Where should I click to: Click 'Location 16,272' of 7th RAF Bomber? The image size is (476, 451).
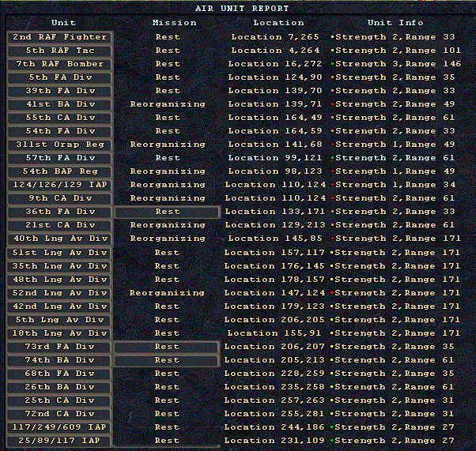coord(275,64)
